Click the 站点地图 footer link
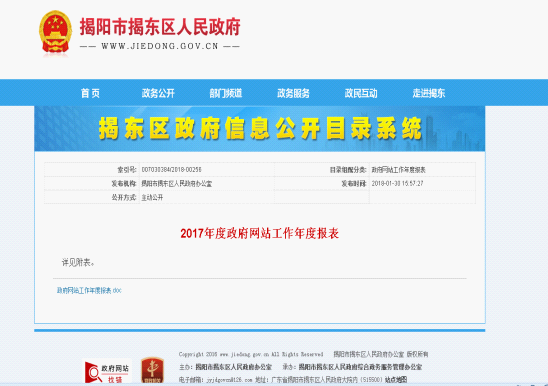Image resolution: width=548 pixels, height=386 pixels. tap(396, 379)
